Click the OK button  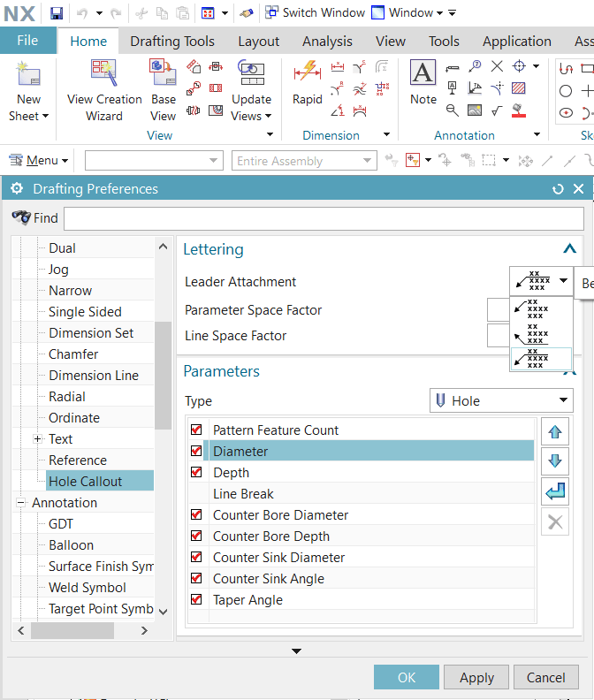click(x=406, y=677)
